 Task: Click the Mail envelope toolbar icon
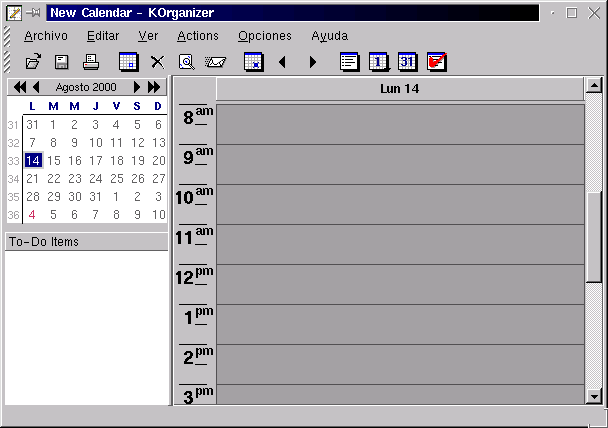coord(214,62)
